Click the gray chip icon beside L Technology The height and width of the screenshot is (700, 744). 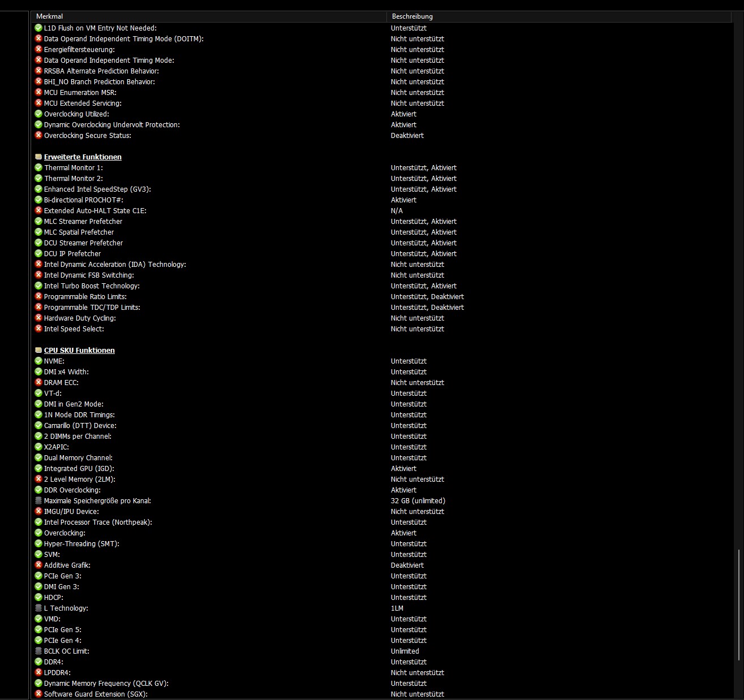point(38,608)
